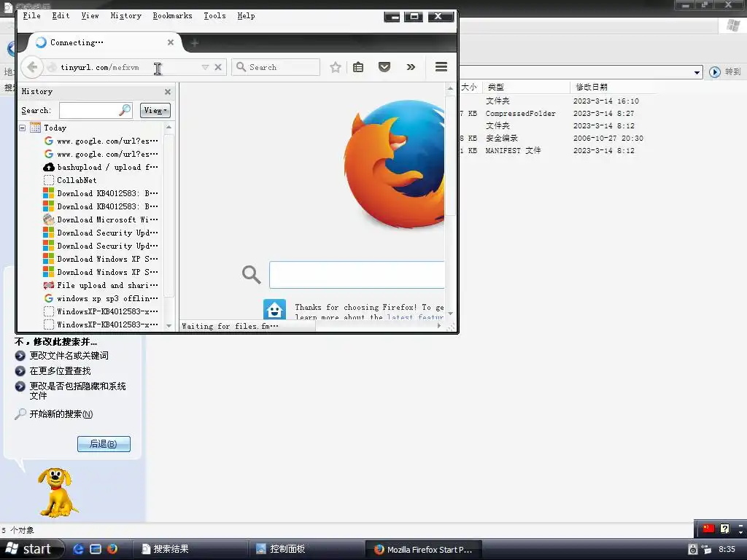The width and height of the screenshot is (747, 560).
Task: Stop loading via address bar X
Action: pos(217,67)
